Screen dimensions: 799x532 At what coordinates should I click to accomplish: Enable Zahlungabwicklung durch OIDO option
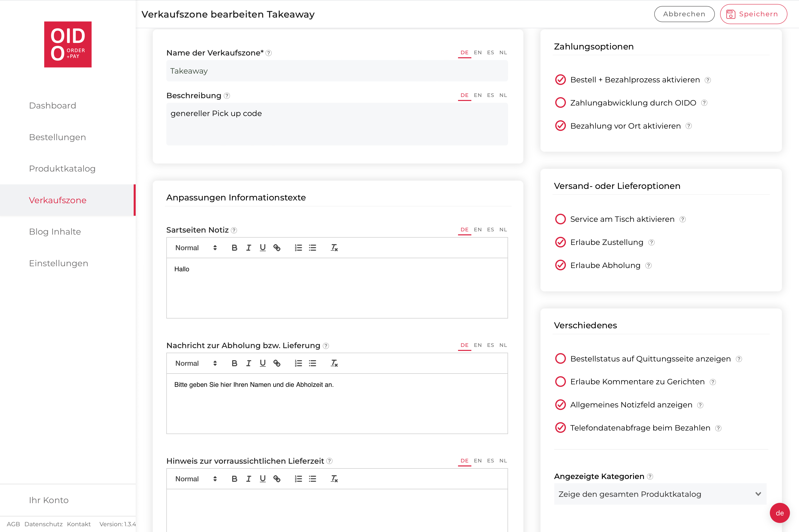click(x=560, y=103)
